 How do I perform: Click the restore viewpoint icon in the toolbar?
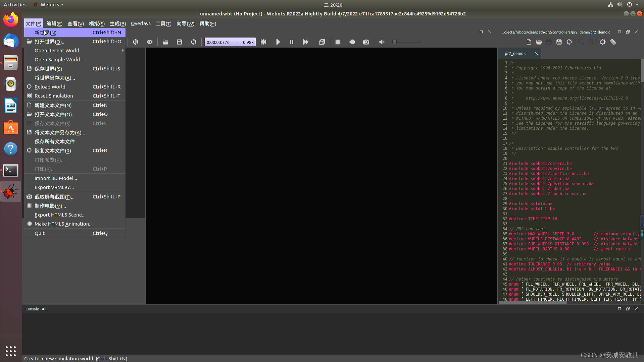click(136, 42)
